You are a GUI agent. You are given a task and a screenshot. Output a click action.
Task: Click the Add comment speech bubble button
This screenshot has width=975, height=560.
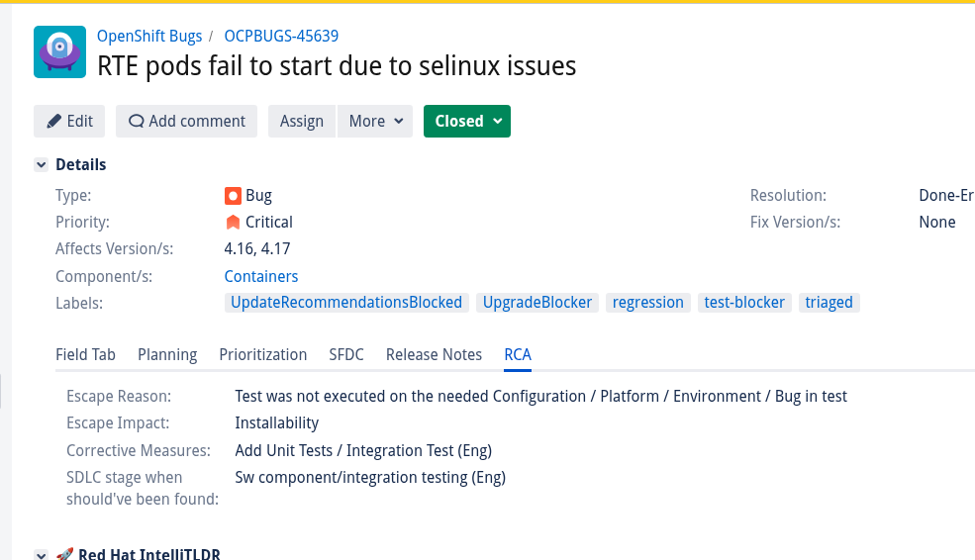(186, 121)
